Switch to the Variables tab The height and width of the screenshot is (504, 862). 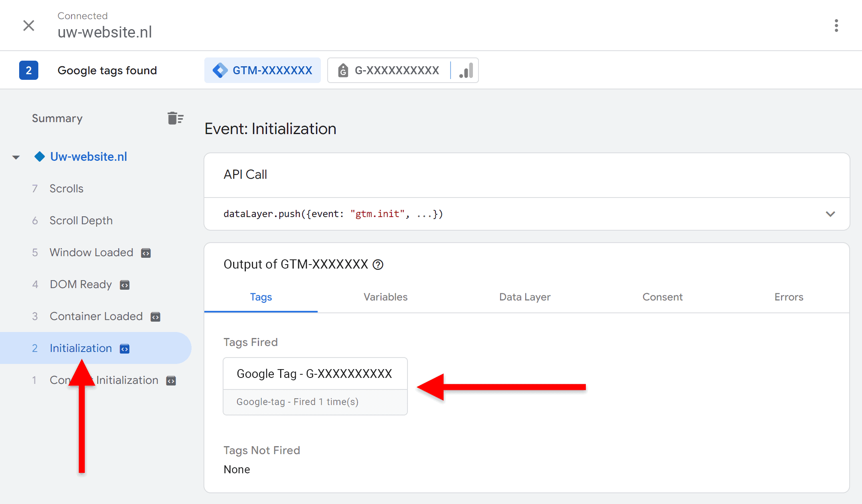click(x=386, y=297)
